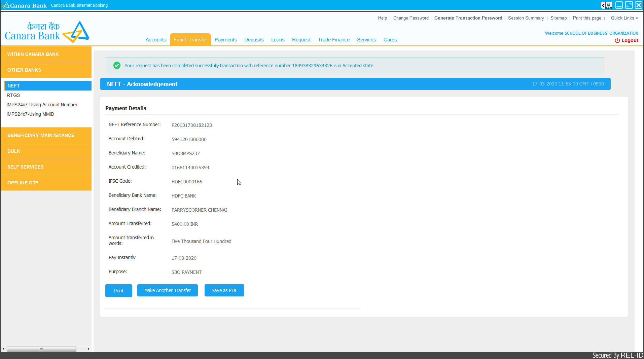The width and height of the screenshot is (644, 359).
Task: Open the Cards tab
Action: 390,40
